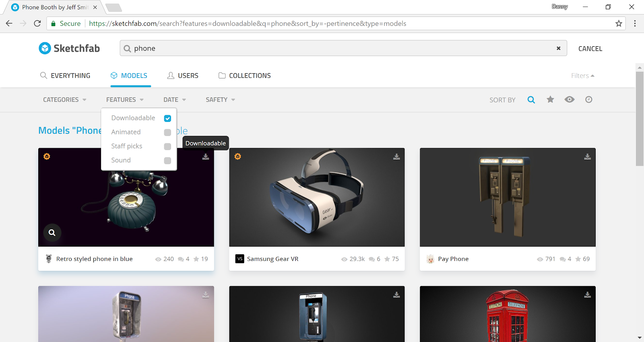Click the page vertical scrollbar thumb
The width and height of the screenshot is (644, 342).
[640, 119]
